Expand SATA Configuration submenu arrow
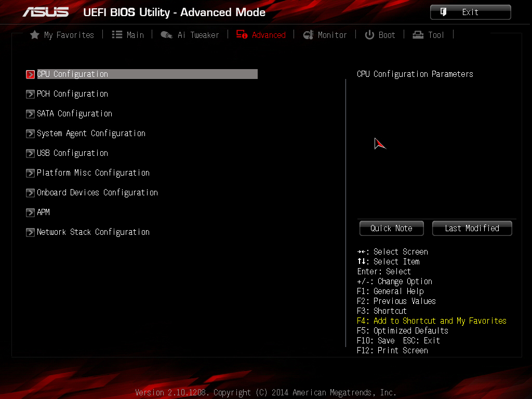This screenshot has width=532, height=399. [x=30, y=114]
